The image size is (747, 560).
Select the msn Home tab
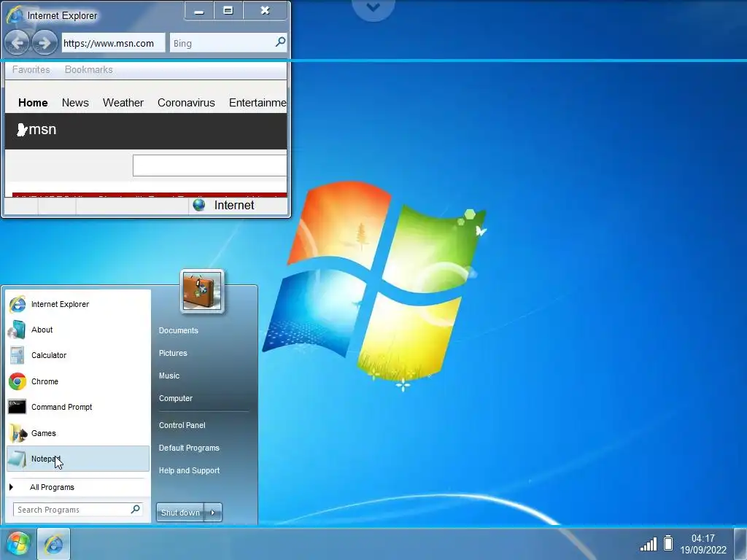[33, 102]
